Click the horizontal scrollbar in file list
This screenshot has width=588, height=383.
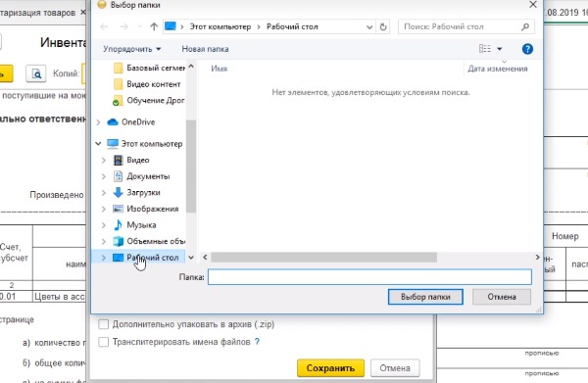(x=323, y=258)
